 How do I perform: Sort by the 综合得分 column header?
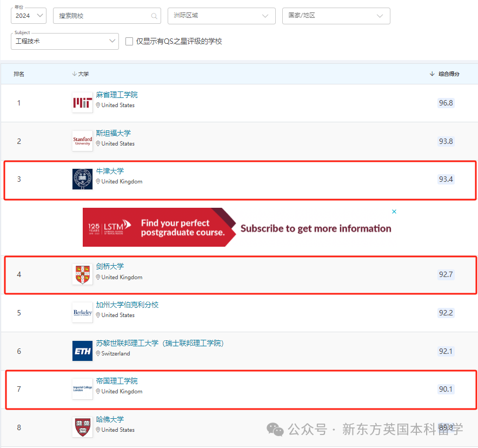(444, 74)
